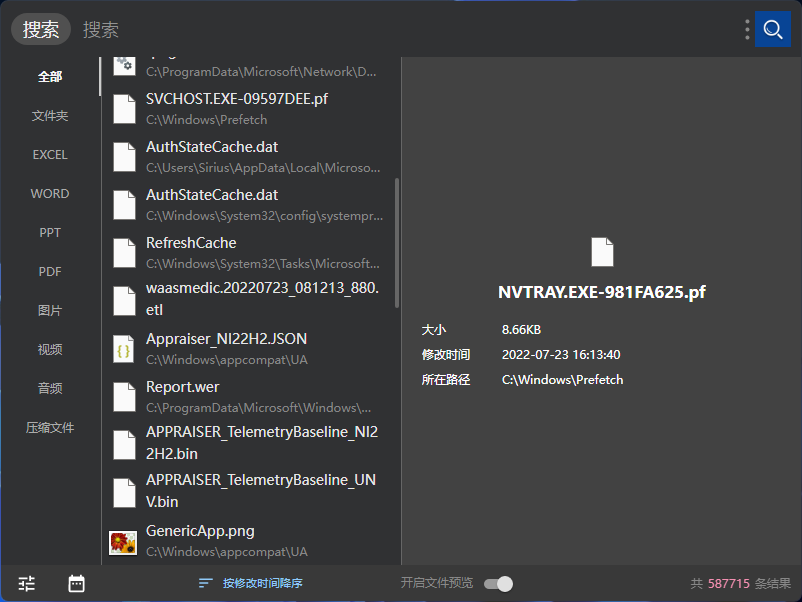Screen dimensions: 802x602
Task: Toggle the 开启文件预览 switch
Action: [498, 584]
